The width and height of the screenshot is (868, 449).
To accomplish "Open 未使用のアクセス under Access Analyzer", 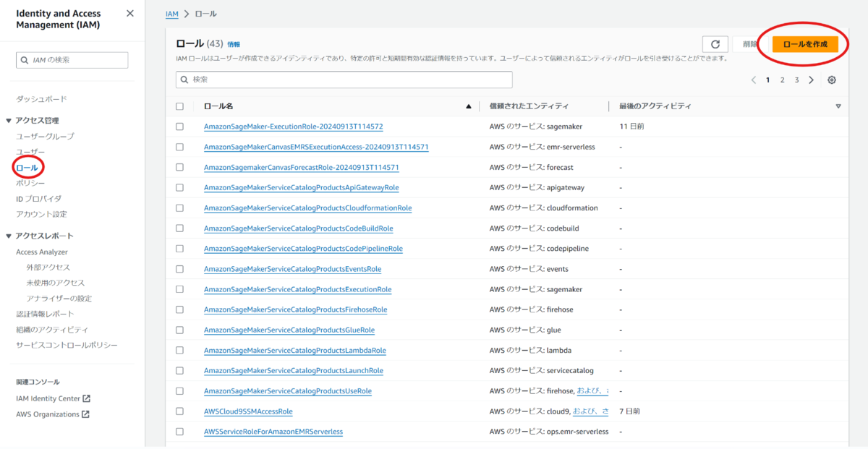I will pyautogui.click(x=56, y=283).
